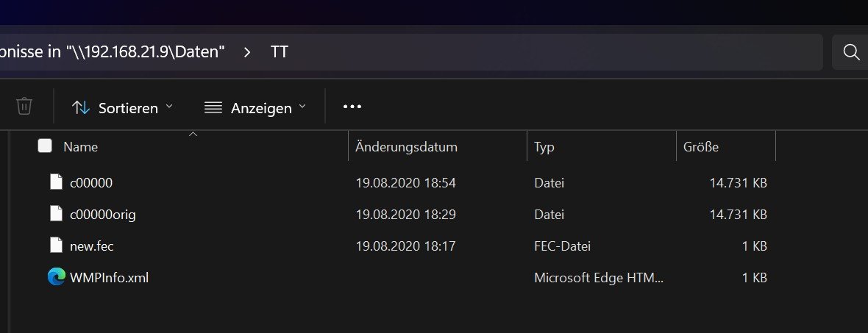Open the Sortieren dropdown chevron
This screenshot has height=333, width=868.
(x=169, y=107)
